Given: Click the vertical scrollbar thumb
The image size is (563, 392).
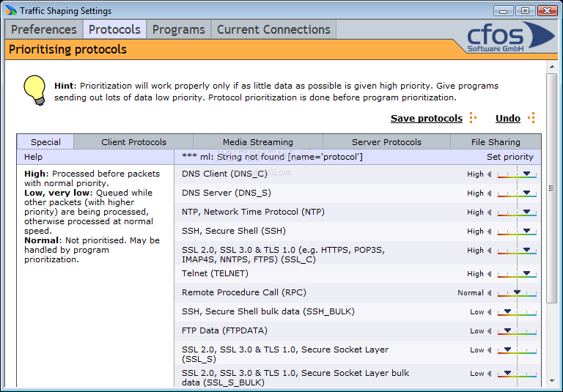Looking at the screenshot, I should click(x=552, y=188).
